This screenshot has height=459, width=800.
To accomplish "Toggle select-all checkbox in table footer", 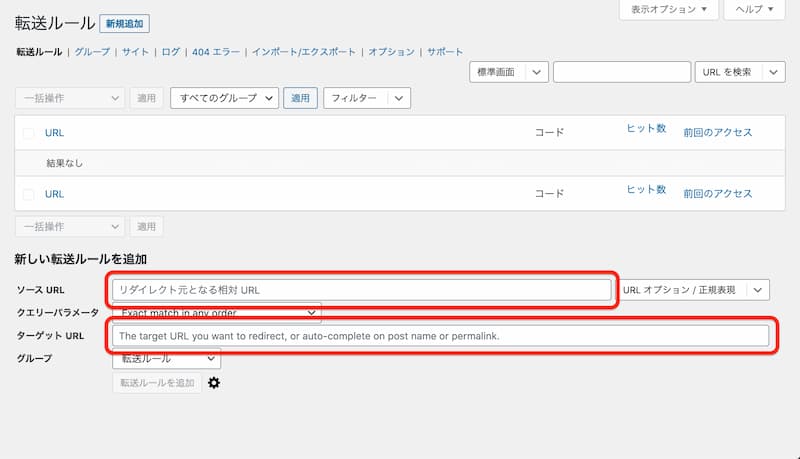I will pyautogui.click(x=29, y=194).
